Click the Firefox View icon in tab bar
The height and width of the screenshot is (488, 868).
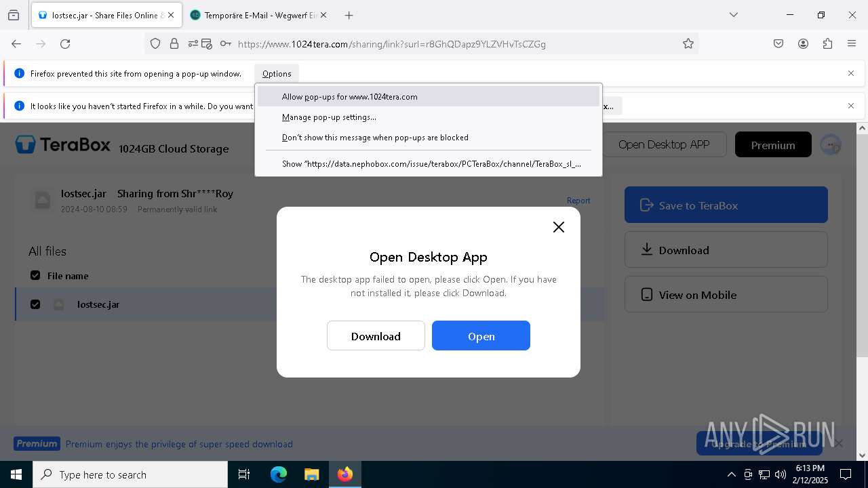pyautogui.click(x=14, y=15)
